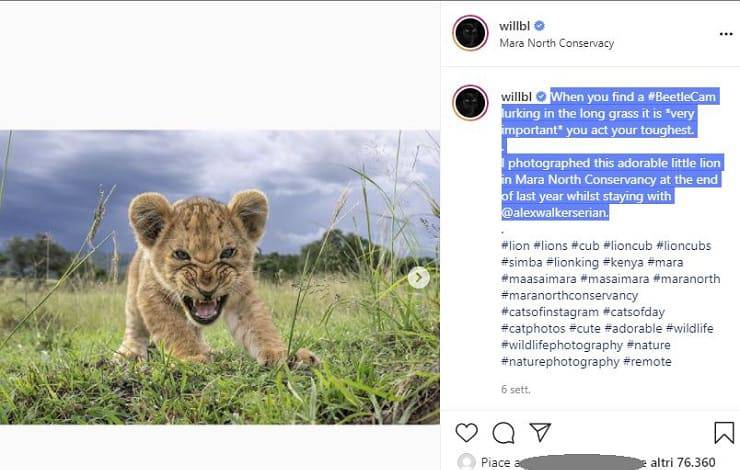The width and height of the screenshot is (740, 470).
Task: Open Mara North Conservancy location
Action: (556, 44)
